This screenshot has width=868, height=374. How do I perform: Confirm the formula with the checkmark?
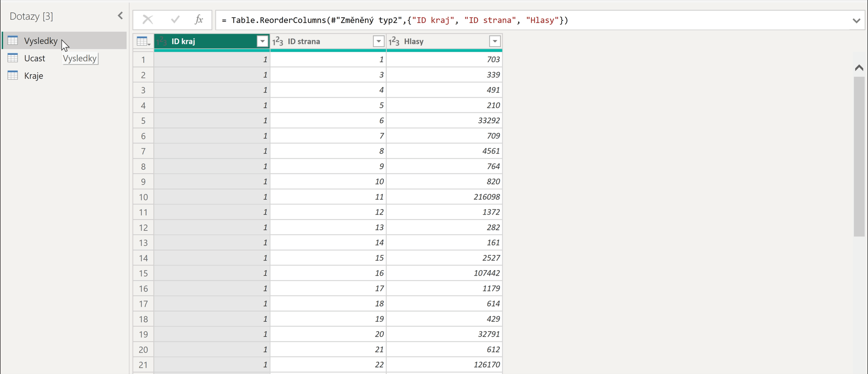175,20
